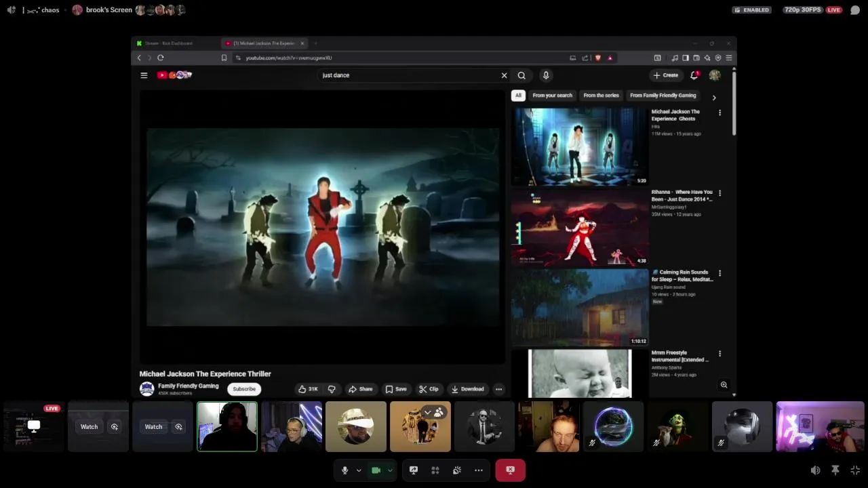
Task: Select From your search chip
Action: [x=552, y=96]
